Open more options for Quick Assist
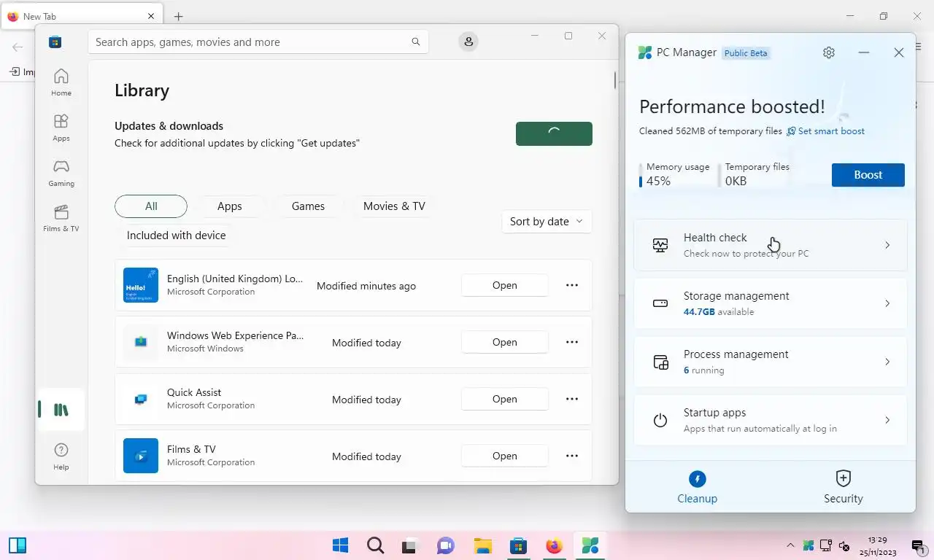 click(x=572, y=399)
